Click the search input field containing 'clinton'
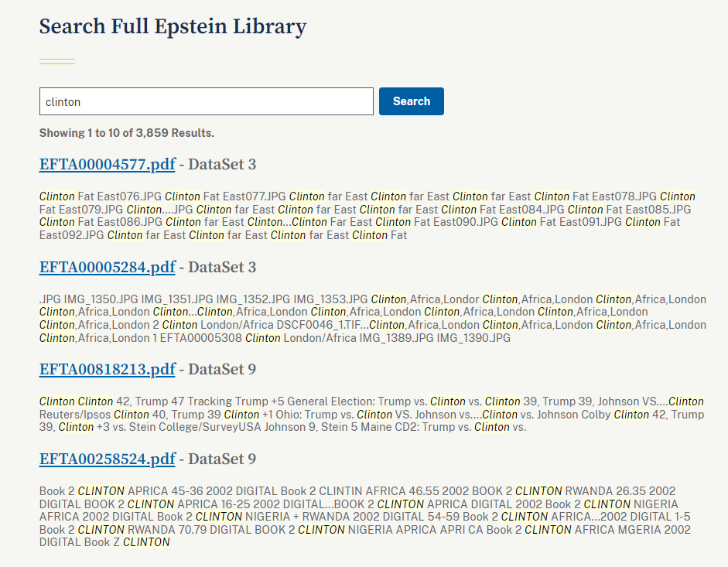728x567 pixels. [206, 101]
